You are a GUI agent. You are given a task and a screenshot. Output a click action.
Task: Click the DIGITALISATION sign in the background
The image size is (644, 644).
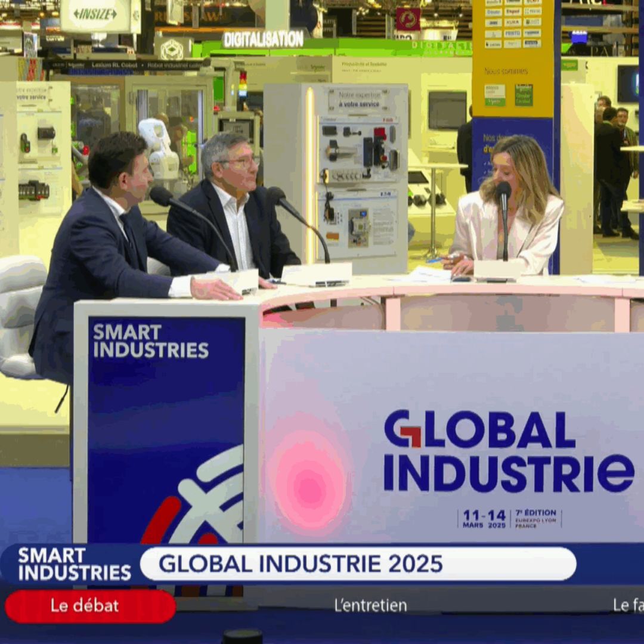(264, 40)
